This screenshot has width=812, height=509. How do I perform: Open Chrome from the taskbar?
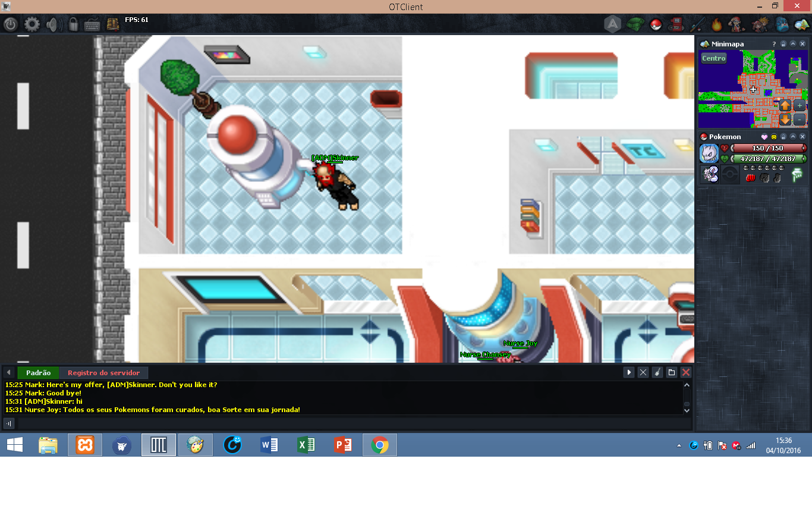(x=380, y=445)
